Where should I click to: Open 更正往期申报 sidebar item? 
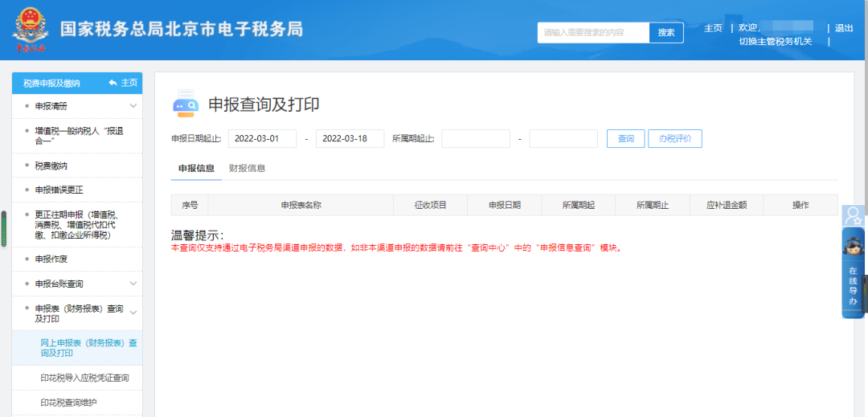pos(77,224)
